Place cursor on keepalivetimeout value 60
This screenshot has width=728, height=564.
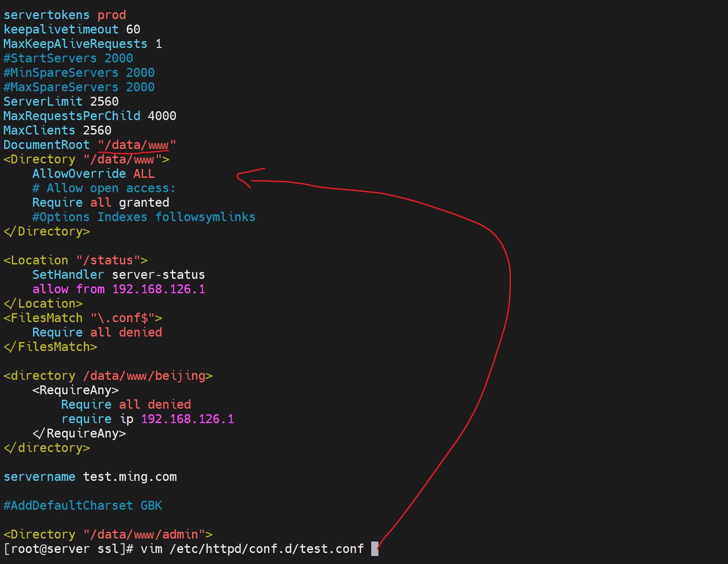pyautogui.click(x=133, y=29)
